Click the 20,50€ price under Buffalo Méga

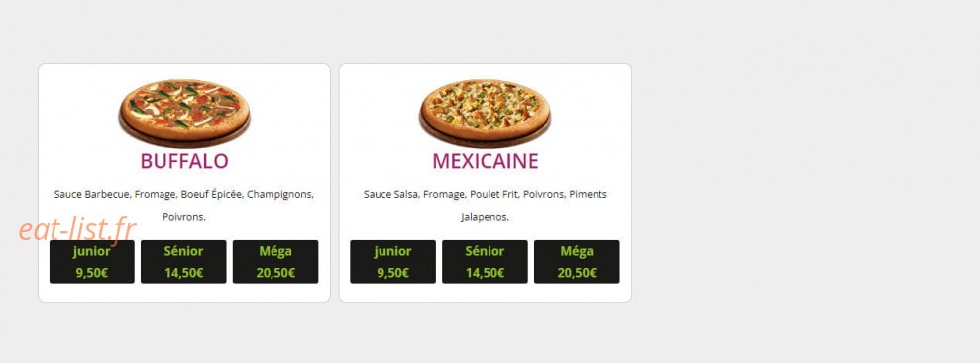click(275, 273)
